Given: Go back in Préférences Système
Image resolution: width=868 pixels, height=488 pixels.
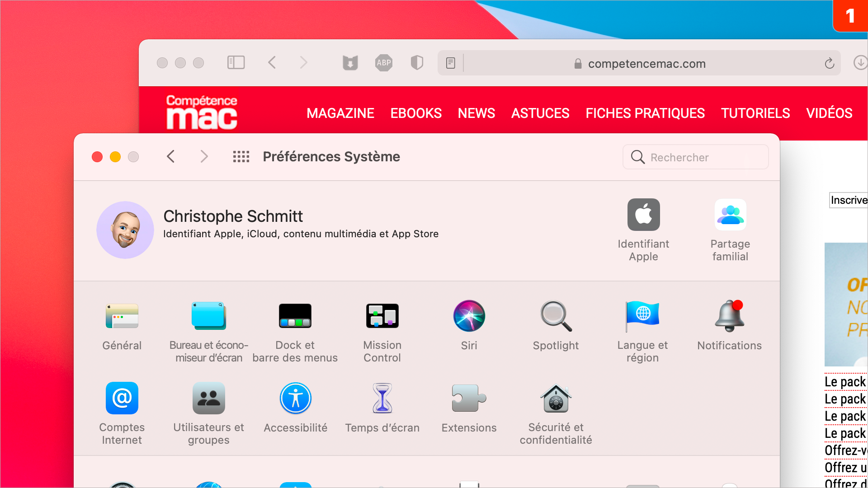Looking at the screenshot, I should click(170, 157).
